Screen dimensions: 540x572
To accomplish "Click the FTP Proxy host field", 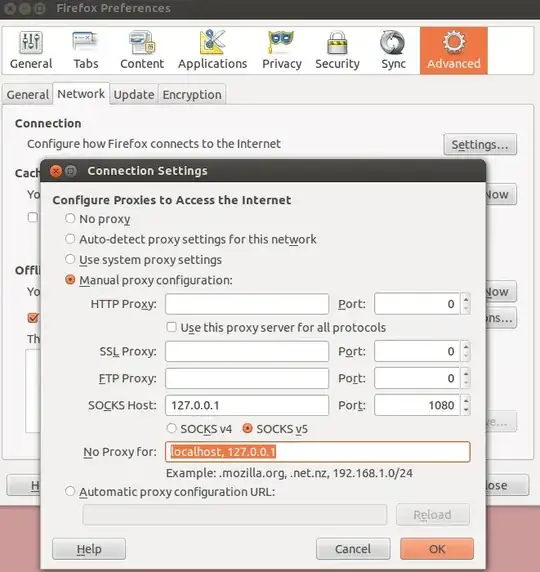I will click(247, 378).
